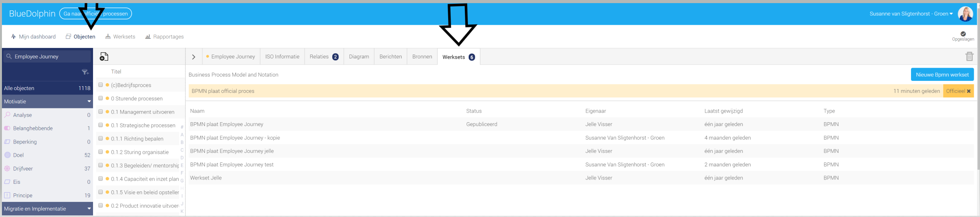Select Drijfveer object type
This screenshot has width=980, height=217.
click(47, 169)
